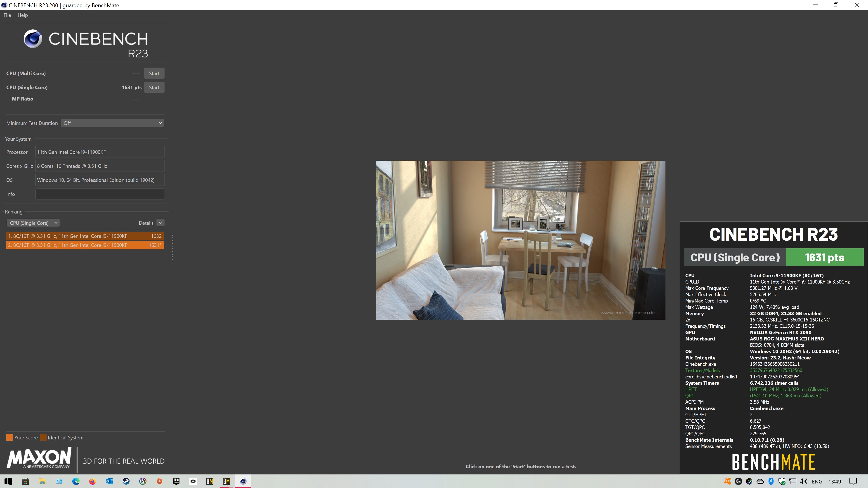Click the Processor field showing i9-11900KF
The height and width of the screenshot is (488, 868).
[100, 152]
